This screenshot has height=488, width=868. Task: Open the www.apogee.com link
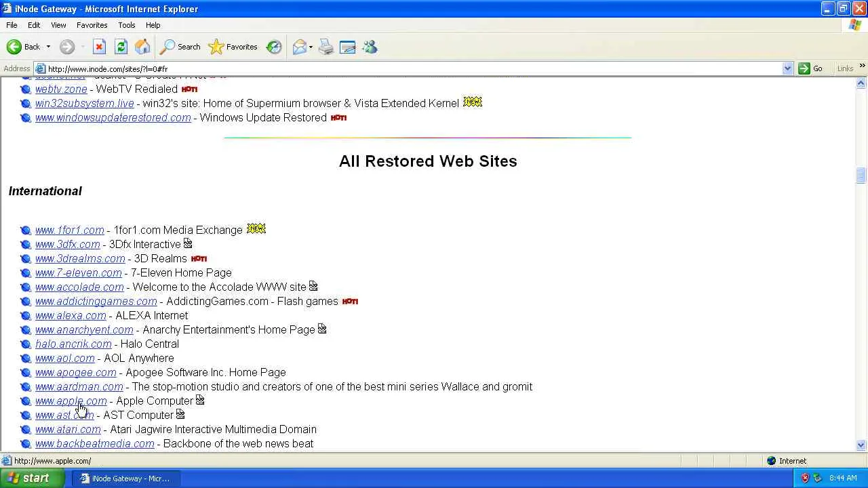click(x=75, y=372)
